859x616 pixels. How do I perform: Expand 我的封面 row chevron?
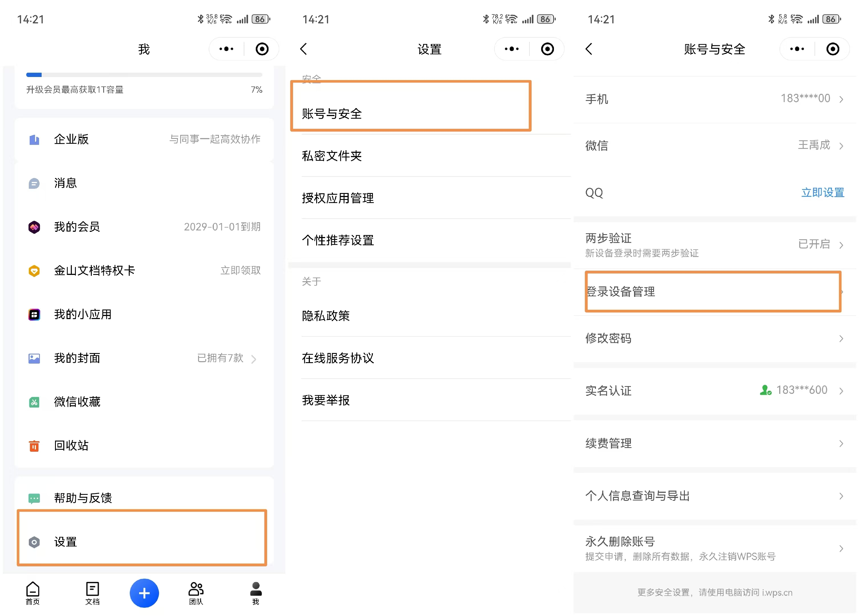pyautogui.click(x=254, y=359)
